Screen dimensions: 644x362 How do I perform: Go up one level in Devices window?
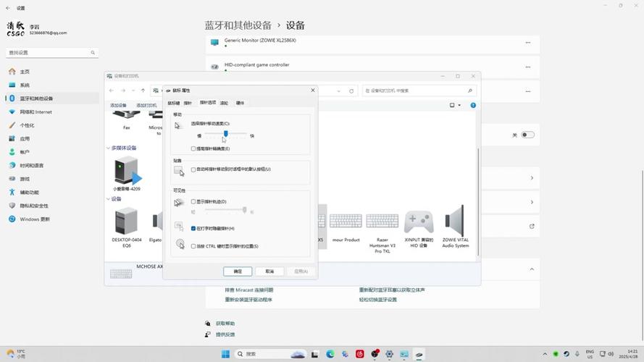click(x=143, y=90)
